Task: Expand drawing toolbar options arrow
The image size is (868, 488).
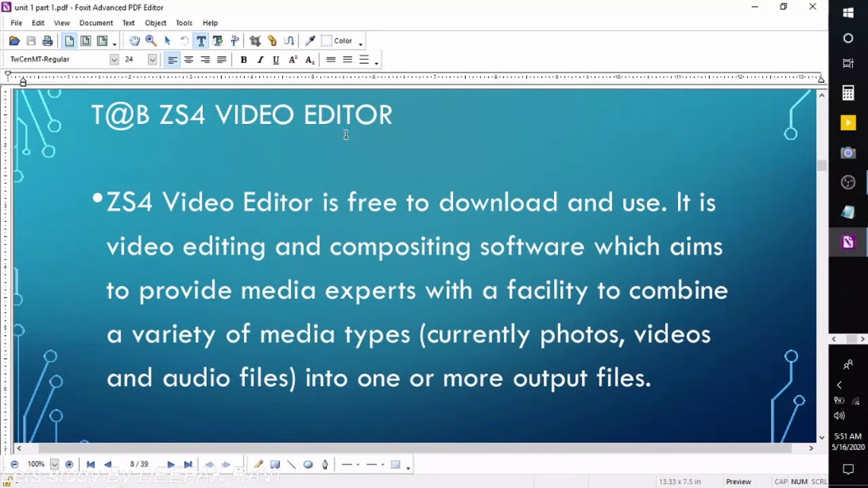Action: [408, 468]
